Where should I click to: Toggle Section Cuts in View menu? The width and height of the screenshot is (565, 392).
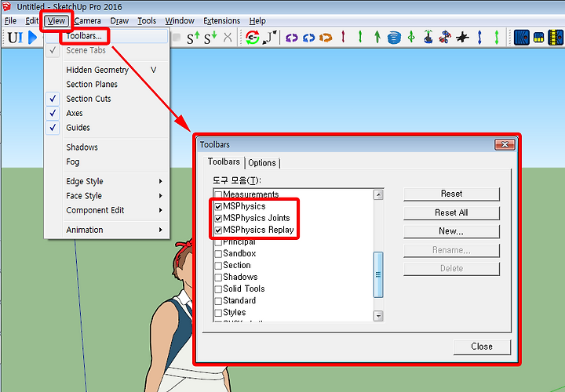[107, 99]
